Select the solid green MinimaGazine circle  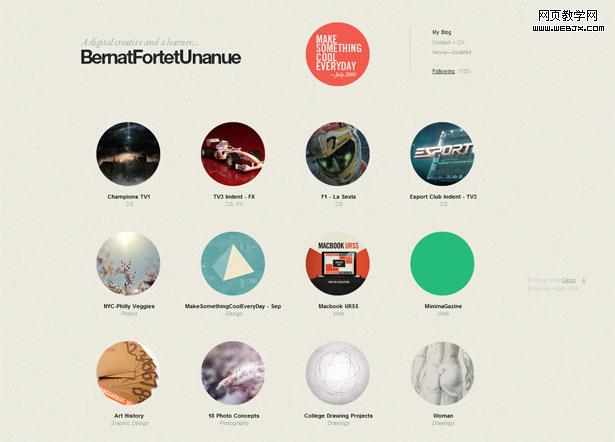coord(442,264)
